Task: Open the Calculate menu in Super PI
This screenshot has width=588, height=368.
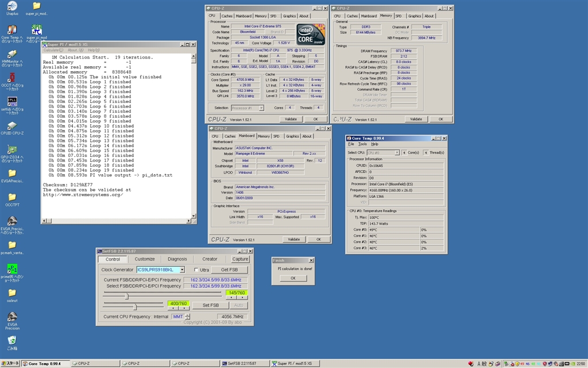Action: coord(53,50)
